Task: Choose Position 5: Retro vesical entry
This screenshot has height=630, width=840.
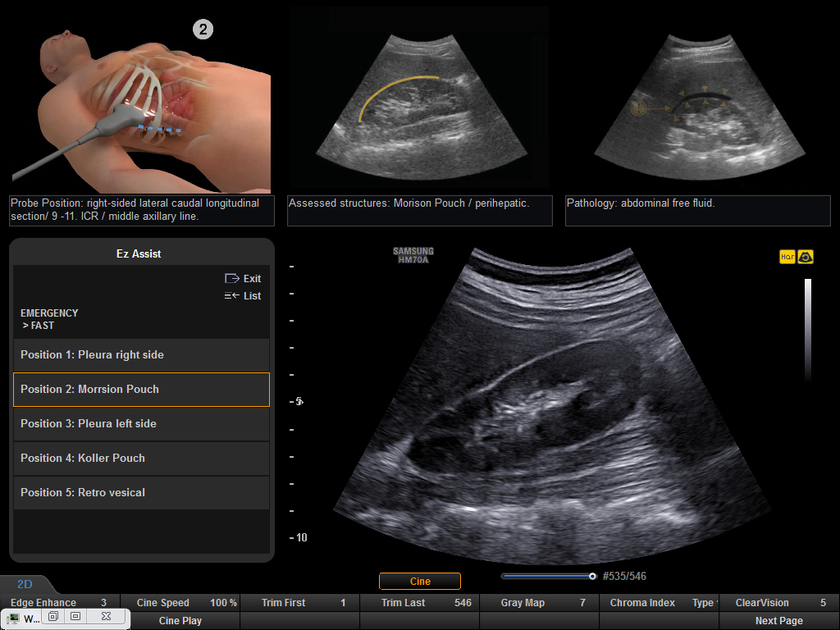Action: coord(141,493)
